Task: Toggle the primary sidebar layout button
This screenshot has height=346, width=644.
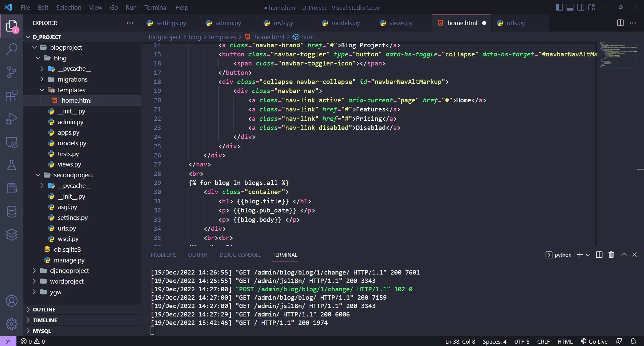Action: click(559, 7)
